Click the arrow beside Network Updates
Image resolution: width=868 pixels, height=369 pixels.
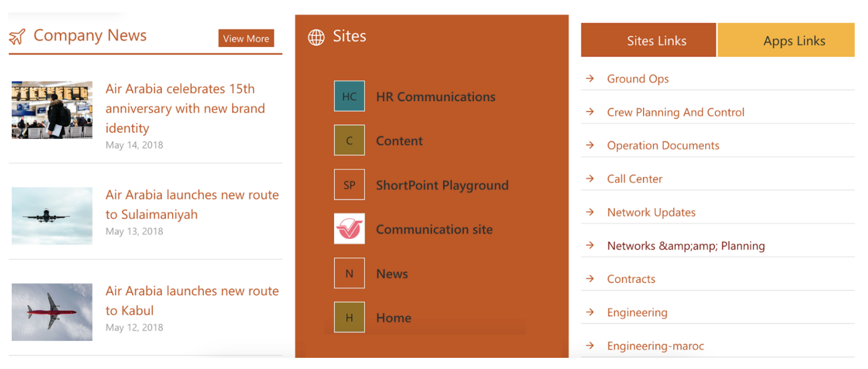pyautogui.click(x=590, y=212)
